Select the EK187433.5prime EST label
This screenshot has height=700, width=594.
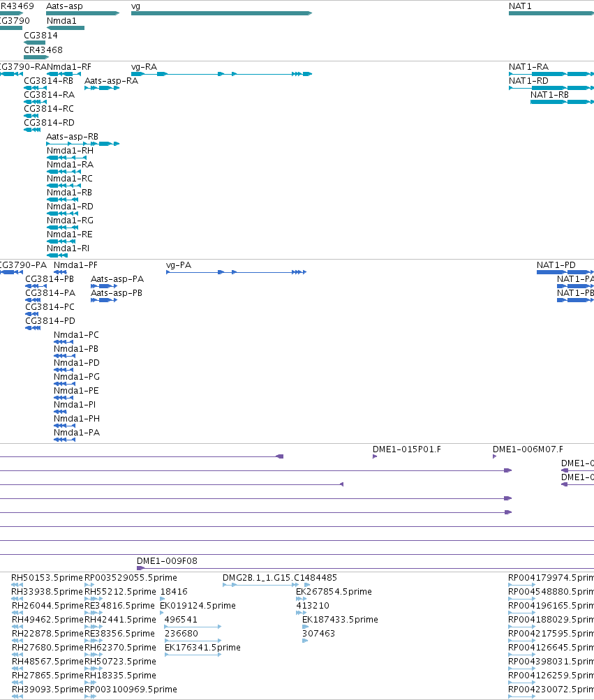pos(341,620)
